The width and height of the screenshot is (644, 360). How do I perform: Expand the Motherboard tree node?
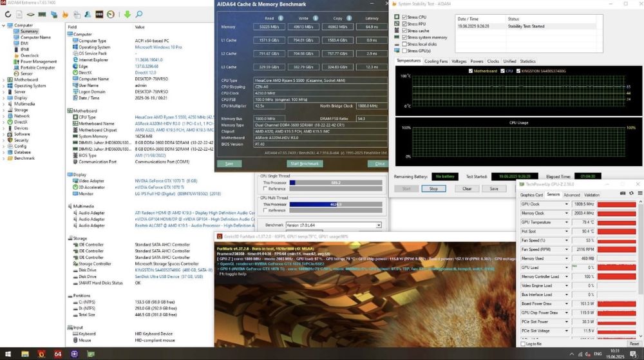point(4,80)
